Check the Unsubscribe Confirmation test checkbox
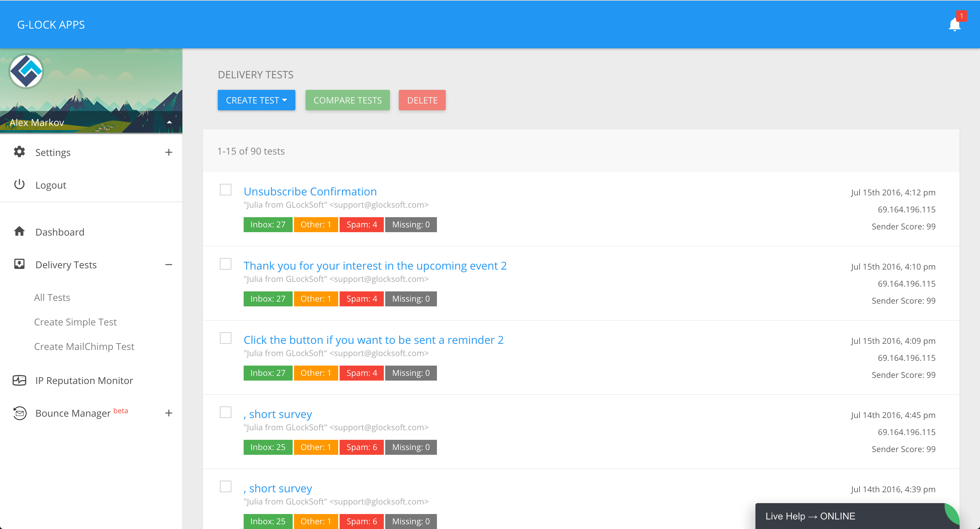The height and width of the screenshot is (529, 980). coord(226,190)
